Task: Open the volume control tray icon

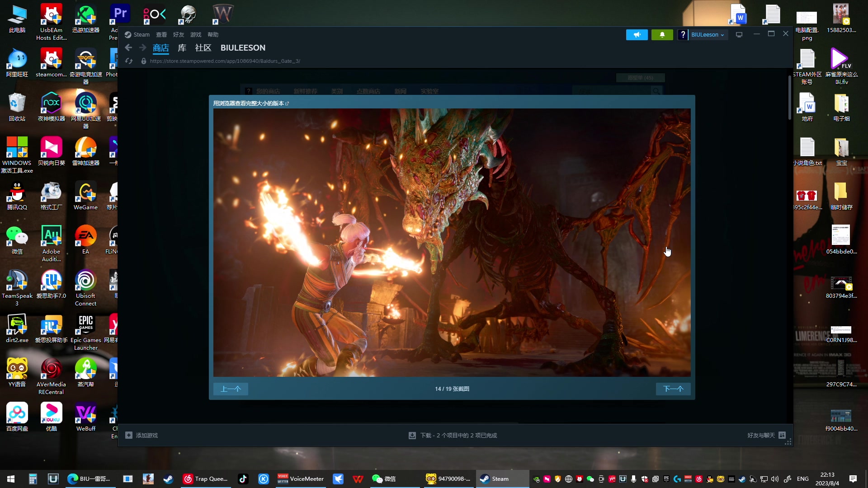Action: (x=775, y=479)
